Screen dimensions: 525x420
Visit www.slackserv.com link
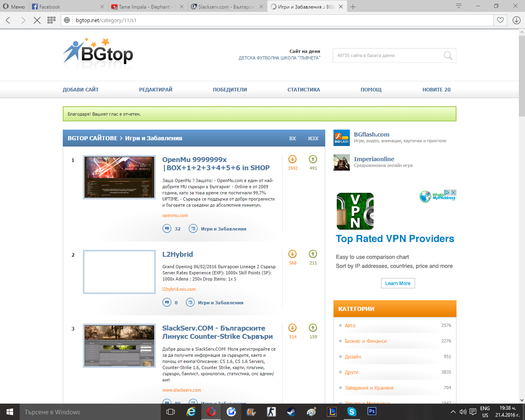pos(182,390)
